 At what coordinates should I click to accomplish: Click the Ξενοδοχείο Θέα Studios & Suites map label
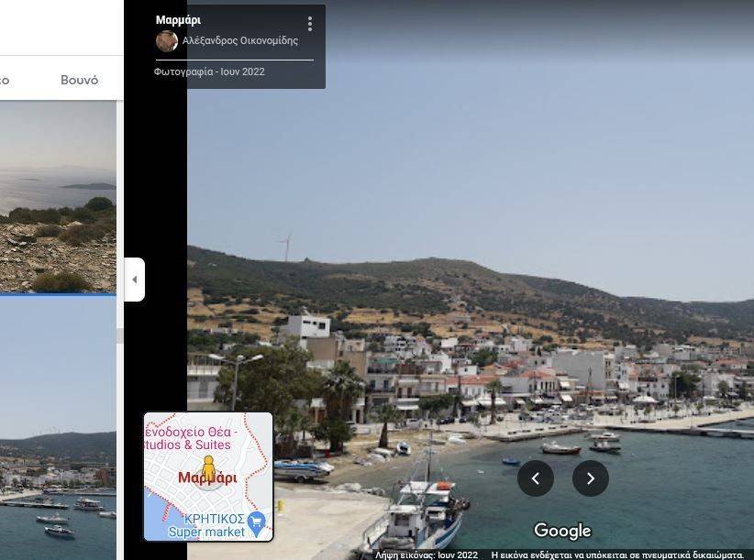pyautogui.click(x=193, y=438)
